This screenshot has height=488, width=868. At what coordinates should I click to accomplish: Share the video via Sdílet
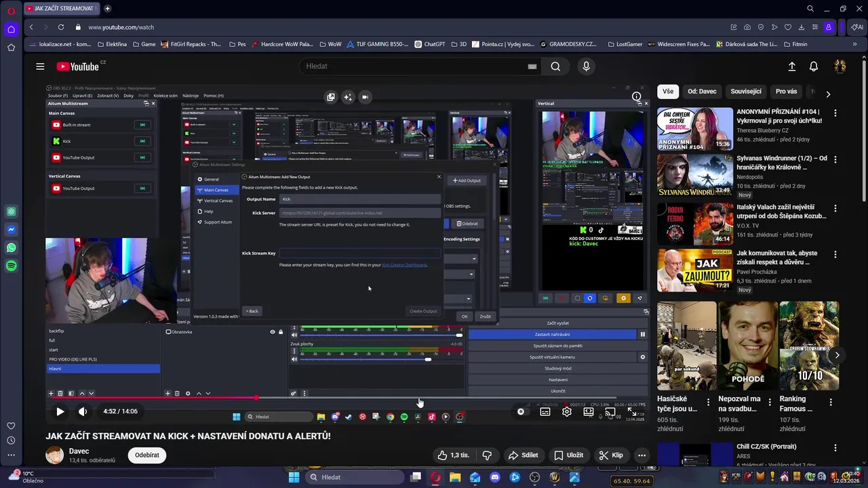(523, 455)
